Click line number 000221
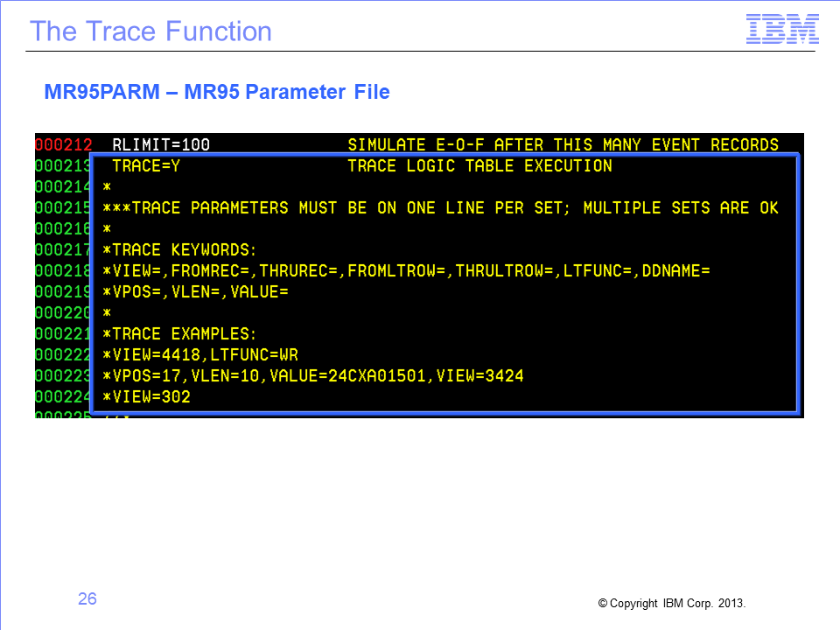The height and width of the screenshot is (630, 840). (63, 333)
